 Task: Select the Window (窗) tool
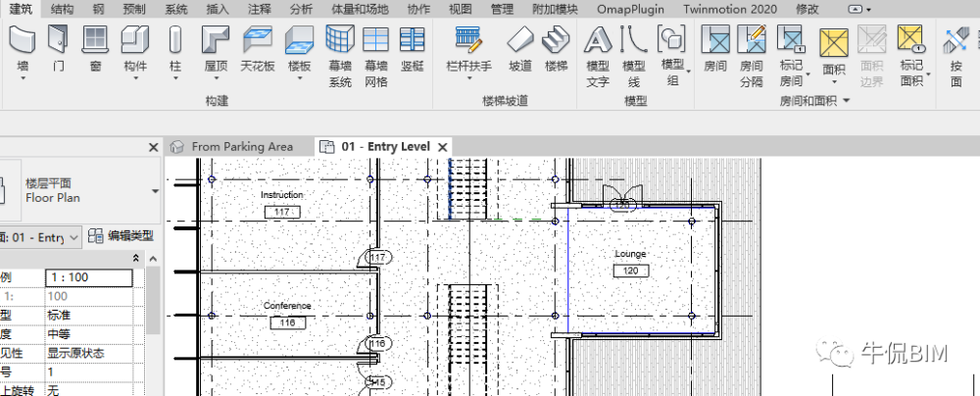tap(95, 49)
